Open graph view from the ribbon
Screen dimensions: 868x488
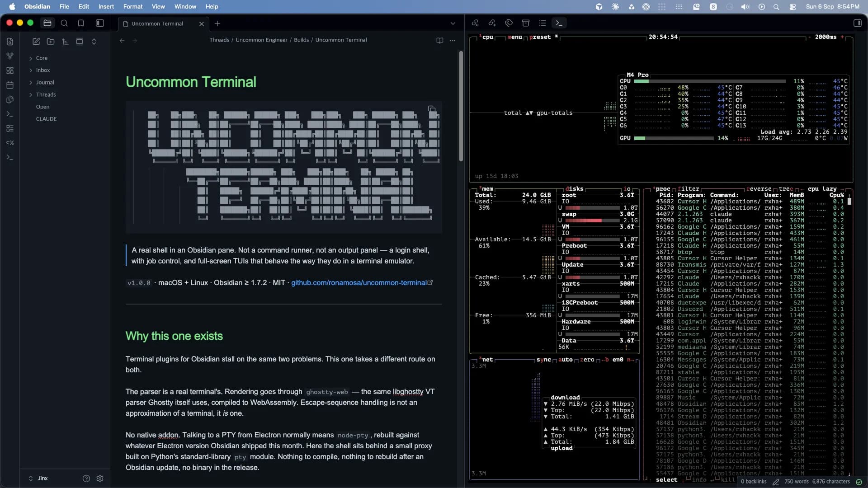10,56
